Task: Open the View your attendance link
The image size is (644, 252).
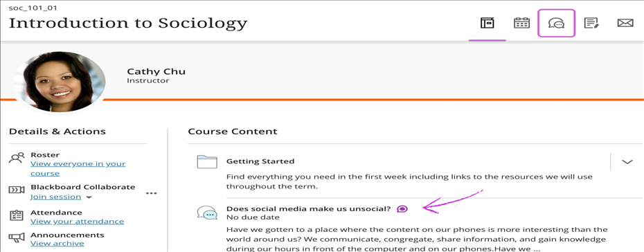Action: point(78,222)
